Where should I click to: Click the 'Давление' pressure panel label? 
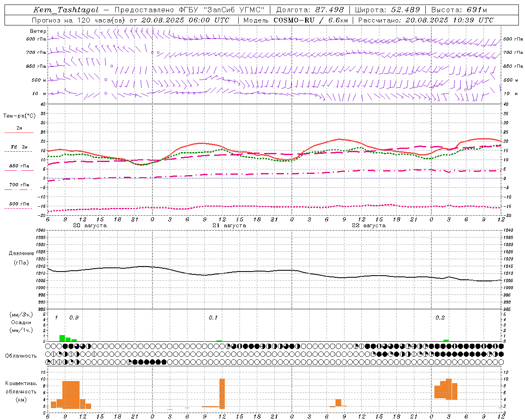click(x=21, y=253)
